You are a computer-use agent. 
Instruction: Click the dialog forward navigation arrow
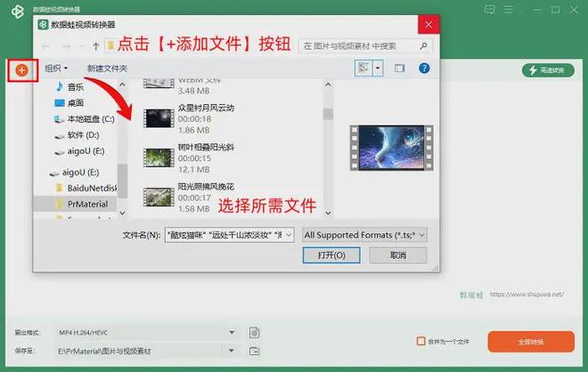coord(66,46)
